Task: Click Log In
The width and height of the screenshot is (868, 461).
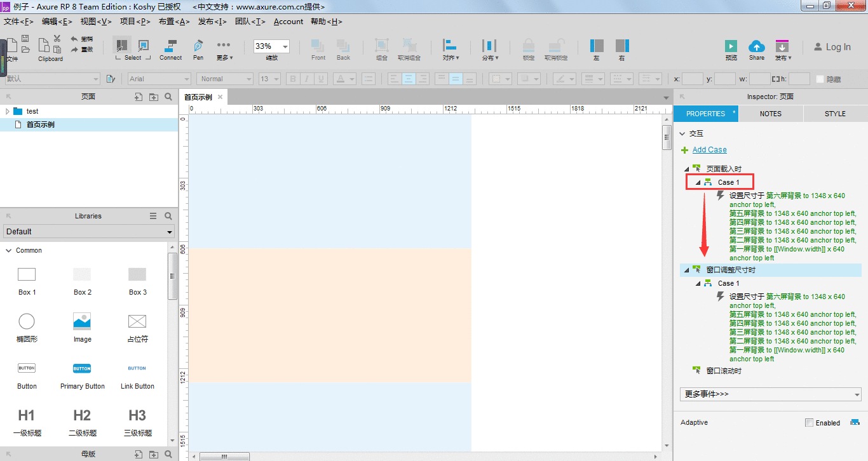Action: pyautogui.click(x=832, y=47)
